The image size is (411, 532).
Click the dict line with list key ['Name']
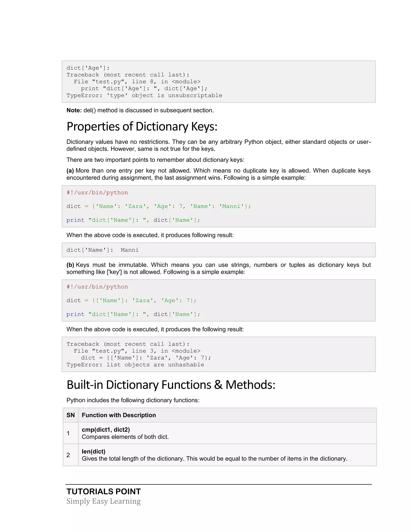pos(131,300)
